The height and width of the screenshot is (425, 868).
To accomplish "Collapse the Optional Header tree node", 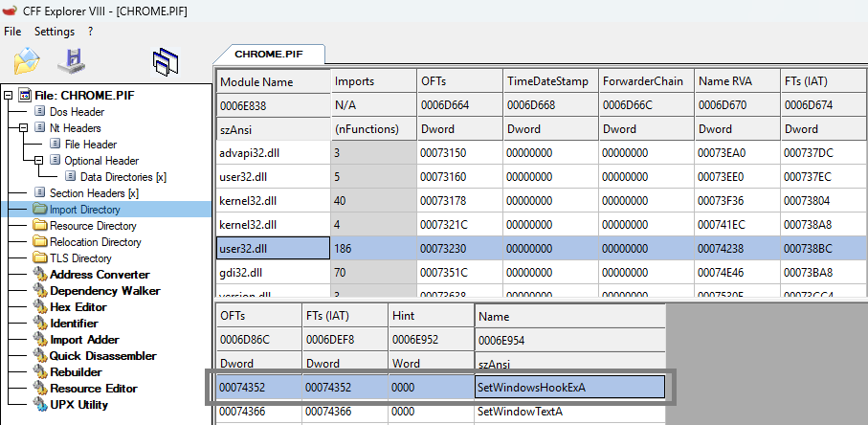I will coord(38,161).
